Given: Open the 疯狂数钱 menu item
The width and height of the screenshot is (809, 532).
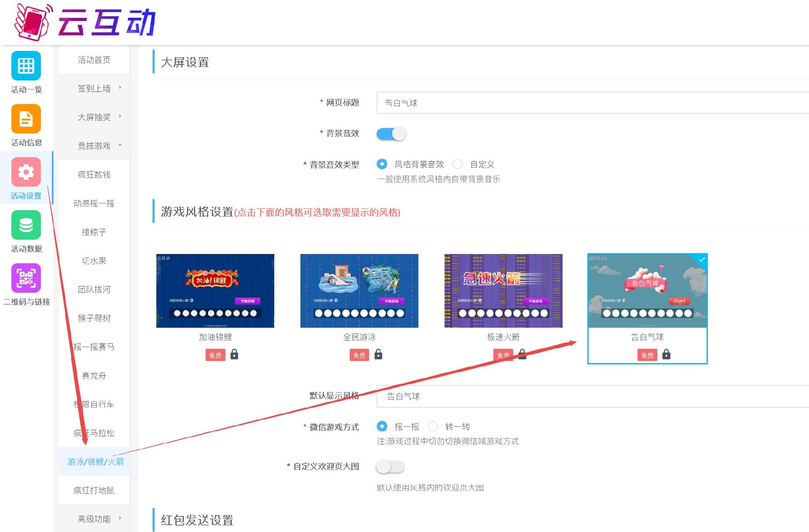Looking at the screenshot, I should tap(94, 174).
